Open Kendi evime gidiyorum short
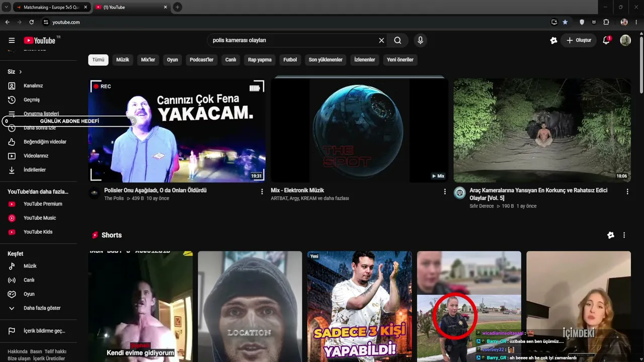 coord(140,307)
